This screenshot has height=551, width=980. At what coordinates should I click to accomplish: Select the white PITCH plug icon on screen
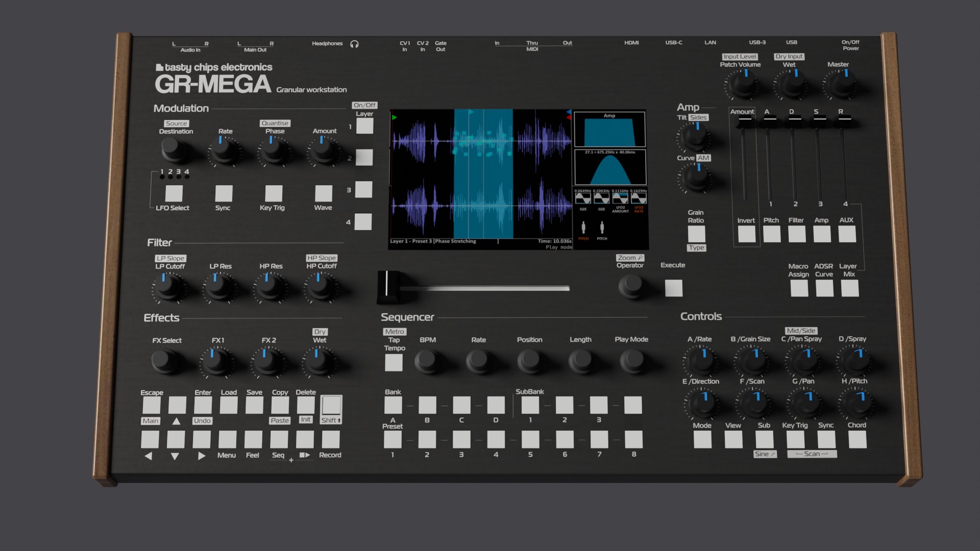602,228
